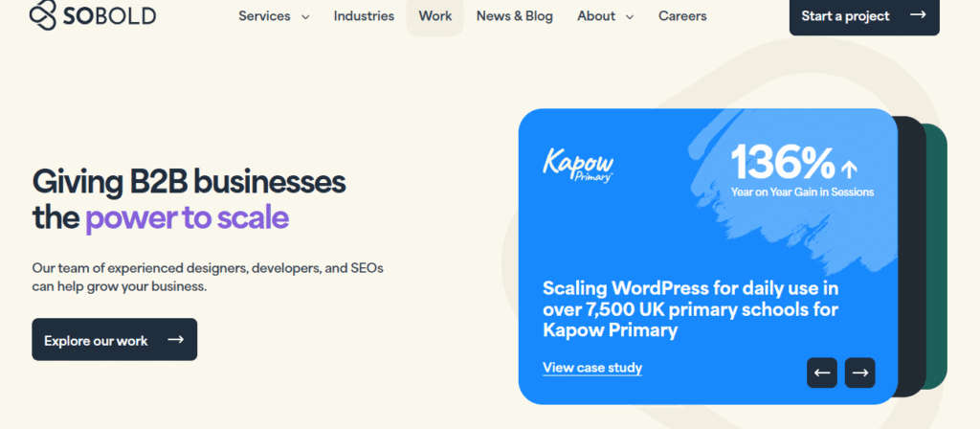The width and height of the screenshot is (980, 429).
Task: Go to the previous case study slide
Action: [822, 373]
